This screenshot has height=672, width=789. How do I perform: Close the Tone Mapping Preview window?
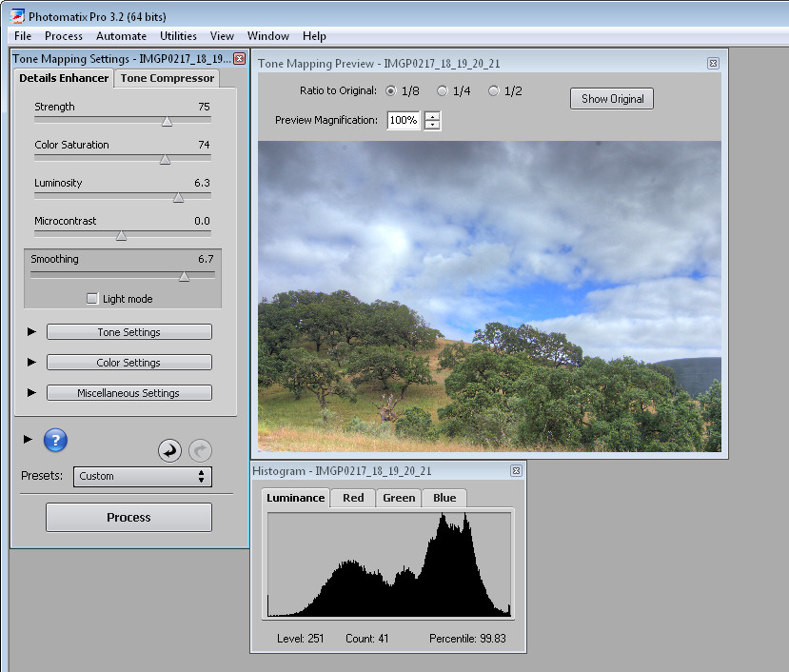pyautogui.click(x=713, y=64)
